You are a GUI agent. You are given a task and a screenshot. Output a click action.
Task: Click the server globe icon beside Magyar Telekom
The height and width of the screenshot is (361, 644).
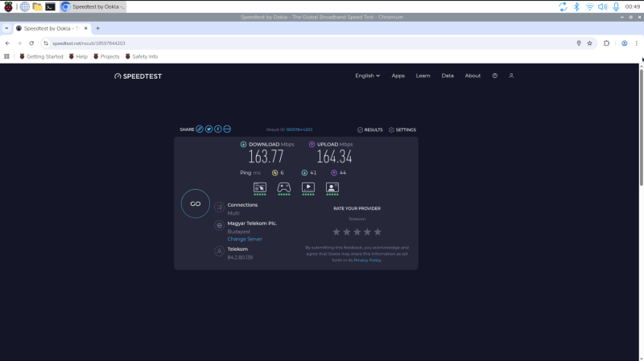click(219, 225)
